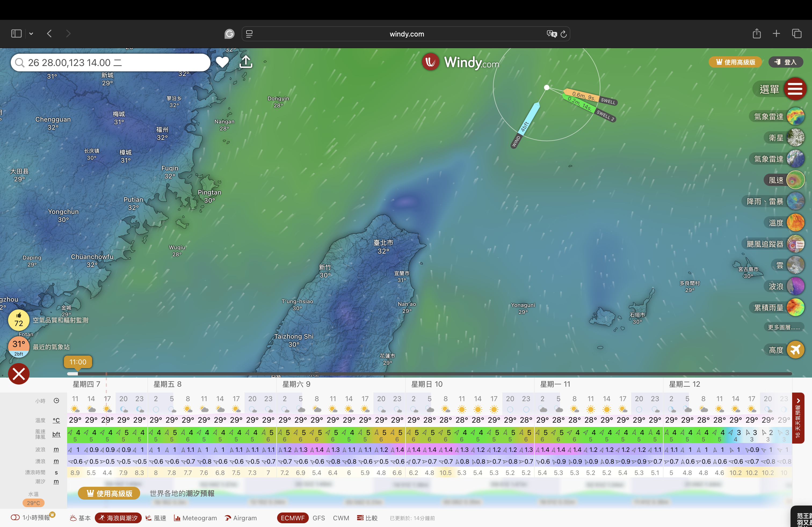Screen dimensions: 812x527
Task: Click the timeline slider bar
Action: coord(430,374)
